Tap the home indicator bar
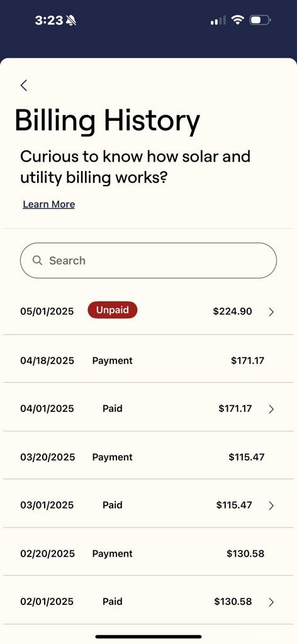This screenshot has width=297, height=644. click(x=148, y=636)
